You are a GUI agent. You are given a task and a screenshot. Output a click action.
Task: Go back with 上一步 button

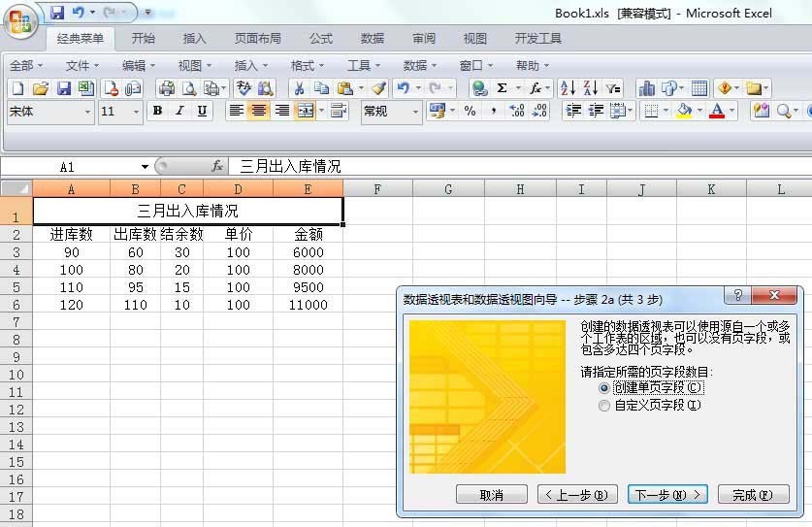click(x=577, y=494)
